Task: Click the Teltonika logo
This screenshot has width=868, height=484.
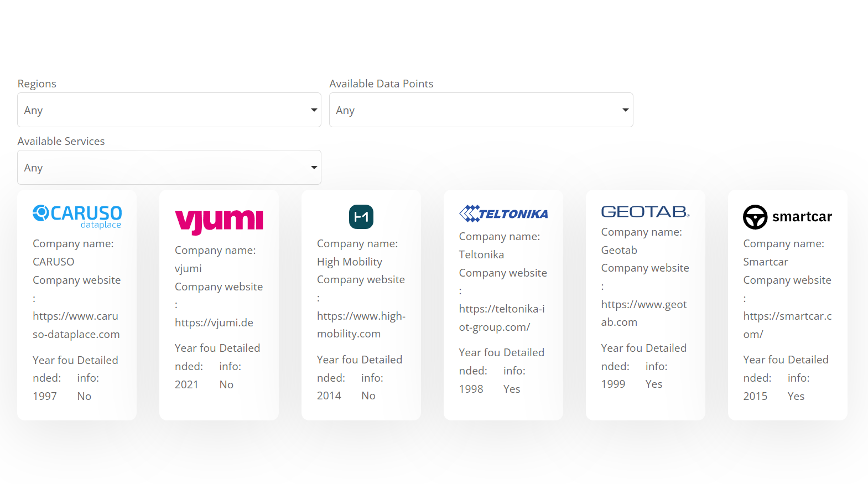Action: click(x=503, y=214)
